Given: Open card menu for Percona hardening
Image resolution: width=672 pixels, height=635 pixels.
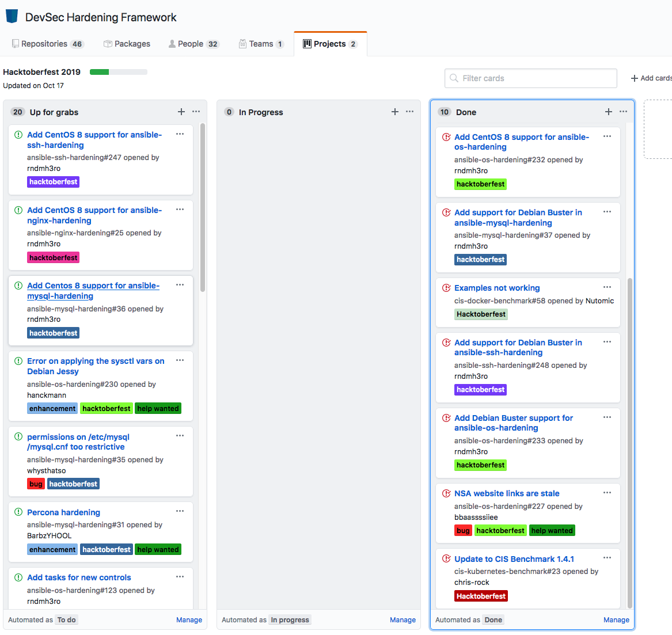Looking at the screenshot, I should (180, 511).
